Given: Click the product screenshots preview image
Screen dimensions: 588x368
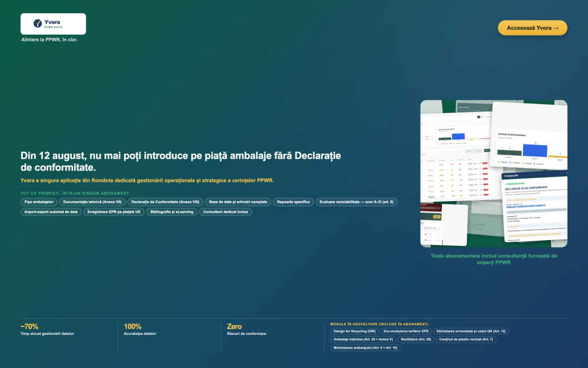Looking at the screenshot, I should (x=493, y=174).
